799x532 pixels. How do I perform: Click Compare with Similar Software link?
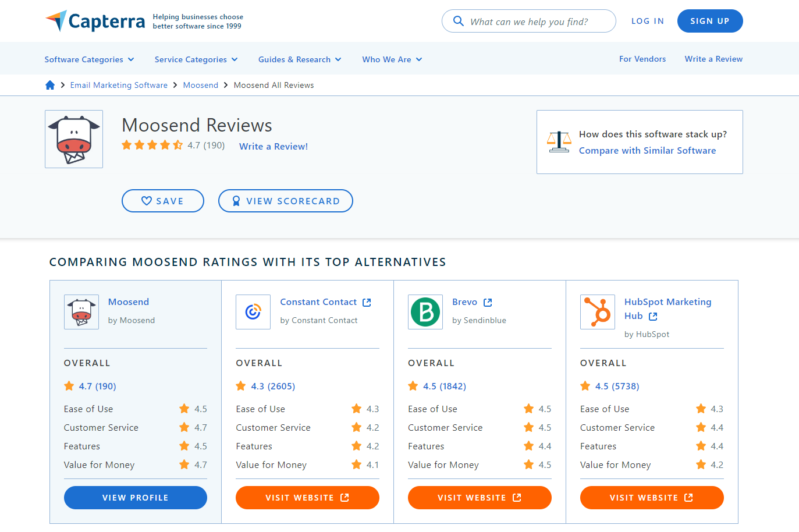coord(648,150)
